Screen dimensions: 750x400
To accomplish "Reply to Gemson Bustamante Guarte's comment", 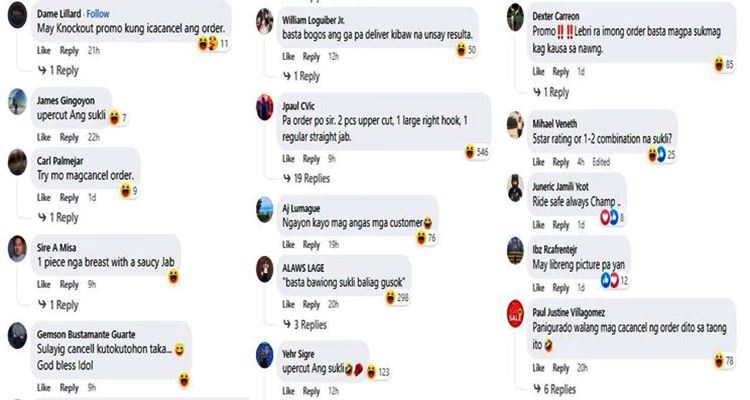I will coord(69,388).
